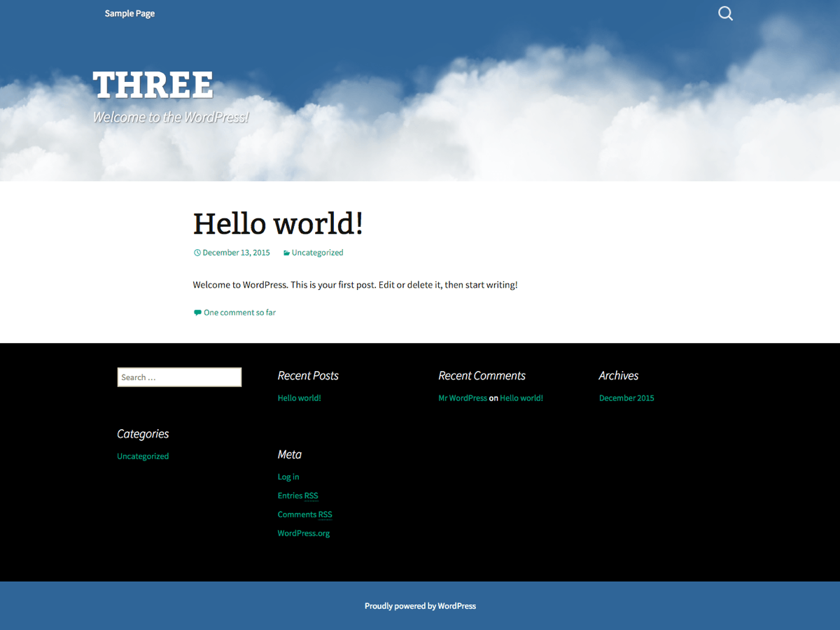Viewport: 840px width, 630px height.
Task: Click the THREE site title
Action: [x=153, y=85]
